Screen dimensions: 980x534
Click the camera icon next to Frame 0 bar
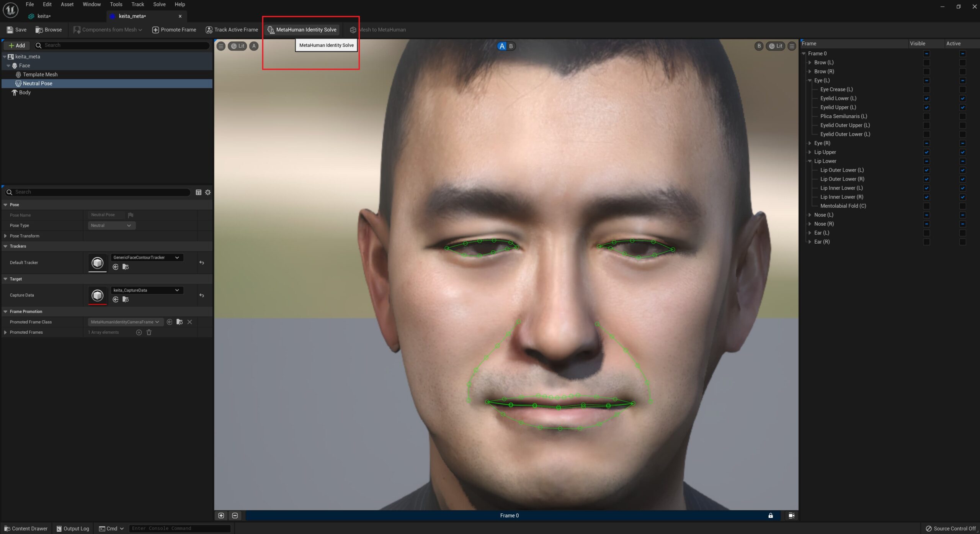[x=792, y=516]
